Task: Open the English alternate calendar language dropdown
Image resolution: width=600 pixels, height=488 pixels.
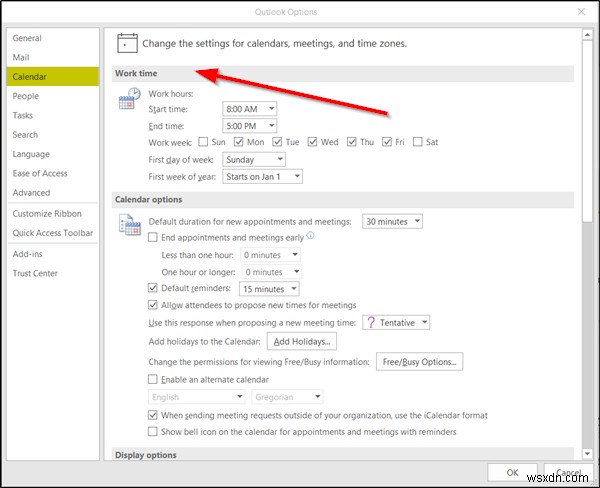Action: click(196, 397)
